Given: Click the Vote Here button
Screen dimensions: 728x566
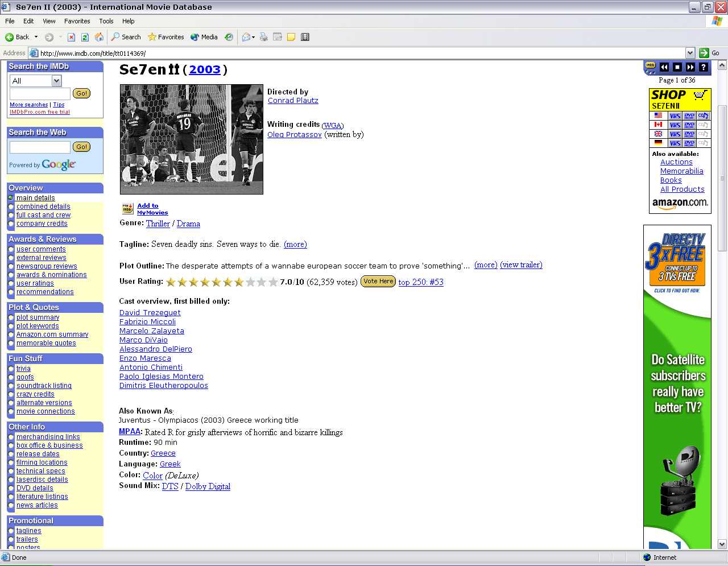Looking at the screenshot, I should click(378, 281).
